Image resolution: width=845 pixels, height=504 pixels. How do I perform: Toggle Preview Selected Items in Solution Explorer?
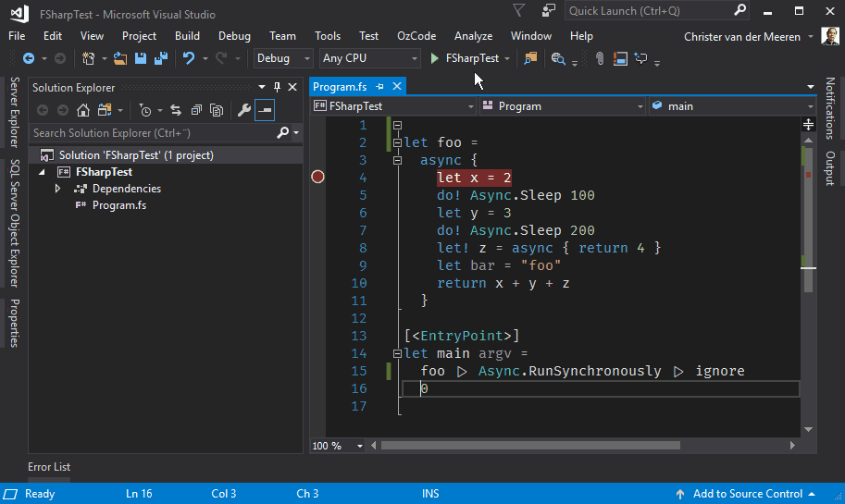click(x=265, y=110)
